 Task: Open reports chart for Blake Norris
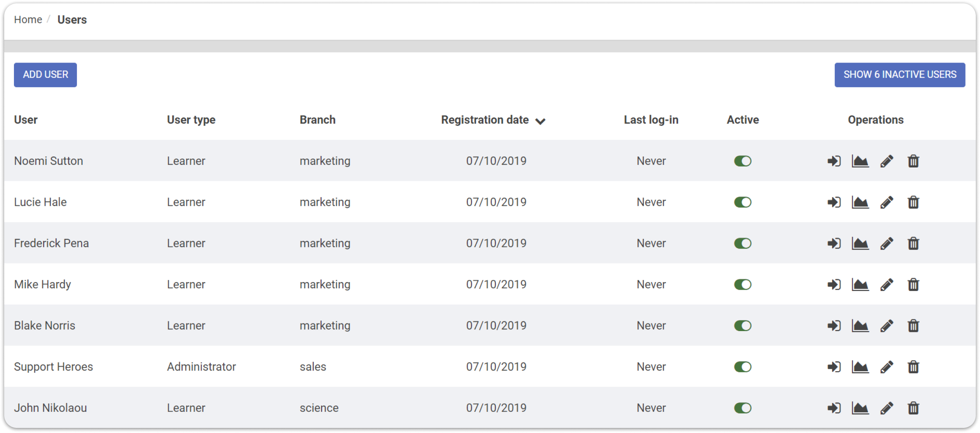(x=860, y=326)
